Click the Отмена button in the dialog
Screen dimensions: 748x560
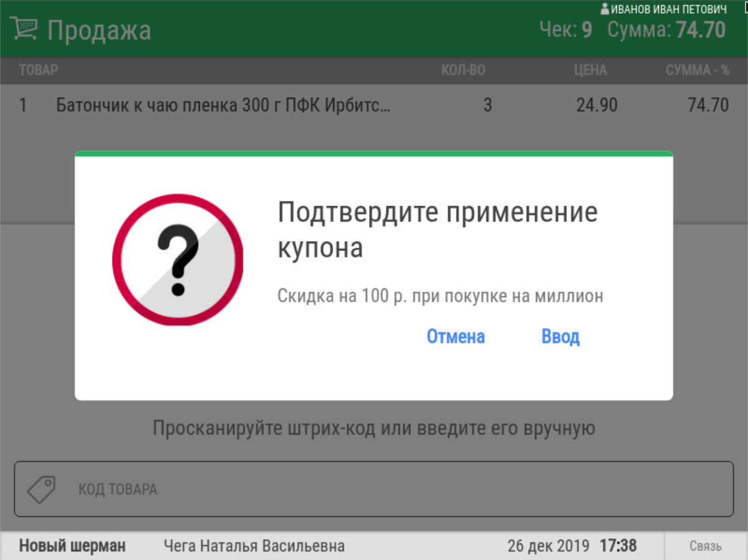pyautogui.click(x=456, y=336)
